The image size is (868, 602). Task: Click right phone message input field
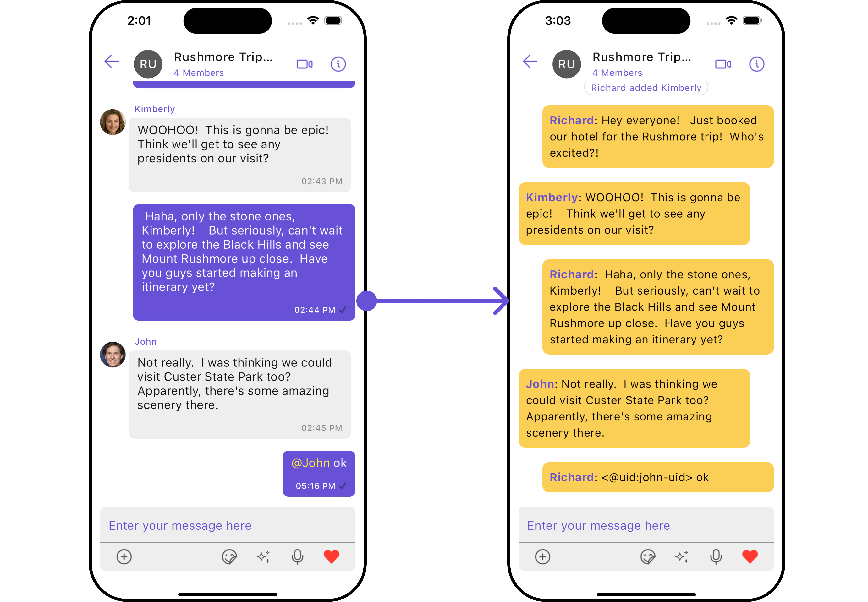[646, 525]
